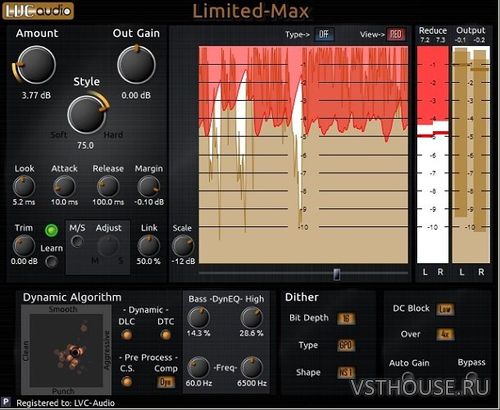Click the history display scroll handle

click(337, 274)
